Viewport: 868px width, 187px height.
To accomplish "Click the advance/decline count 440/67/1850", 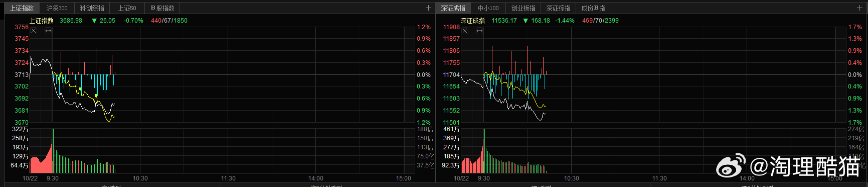I will click(x=169, y=21).
